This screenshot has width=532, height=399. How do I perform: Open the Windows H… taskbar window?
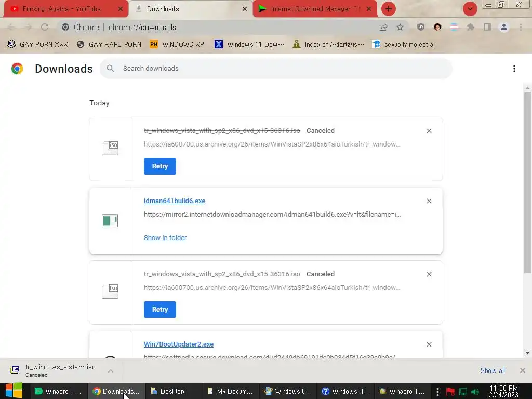pyautogui.click(x=345, y=392)
